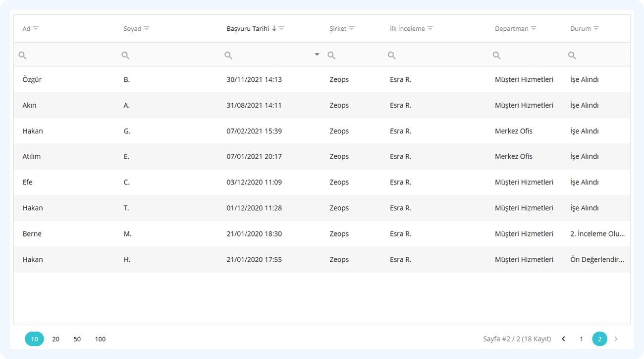Click the name Atılım

(32, 156)
